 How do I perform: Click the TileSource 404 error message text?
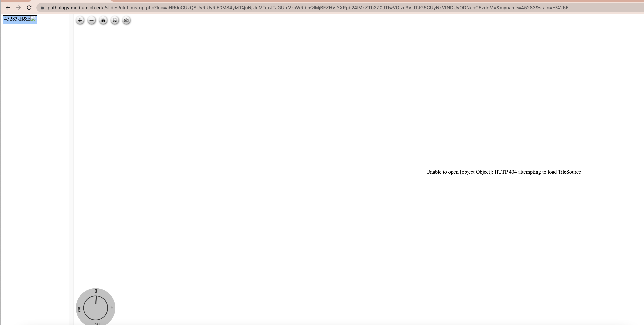[x=504, y=172]
